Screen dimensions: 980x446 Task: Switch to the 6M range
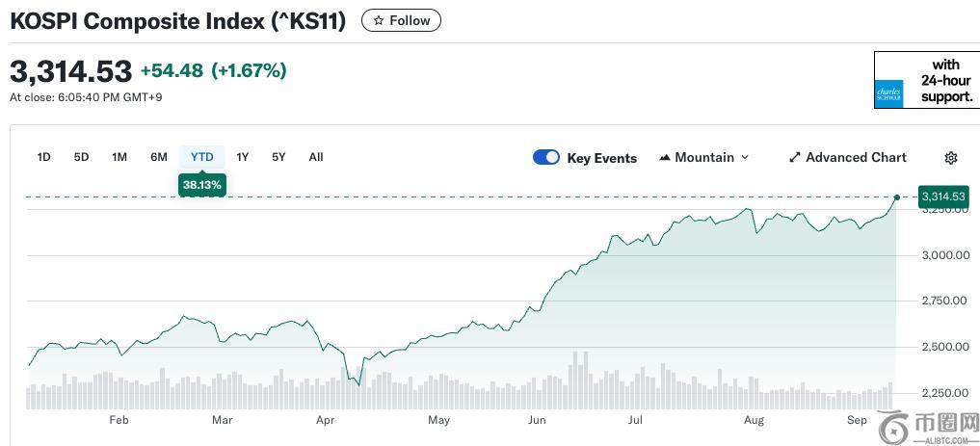[159, 157]
